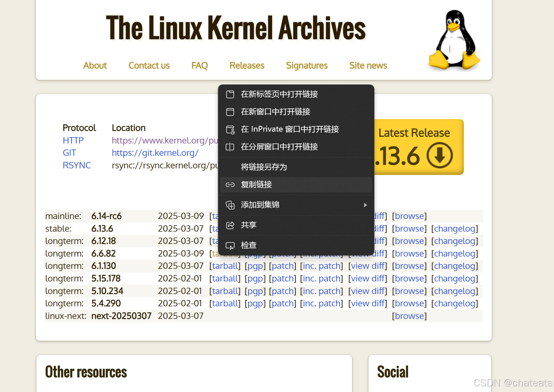
Task: Select 复制链接 to copy link
Action: (x=296, y=185)
